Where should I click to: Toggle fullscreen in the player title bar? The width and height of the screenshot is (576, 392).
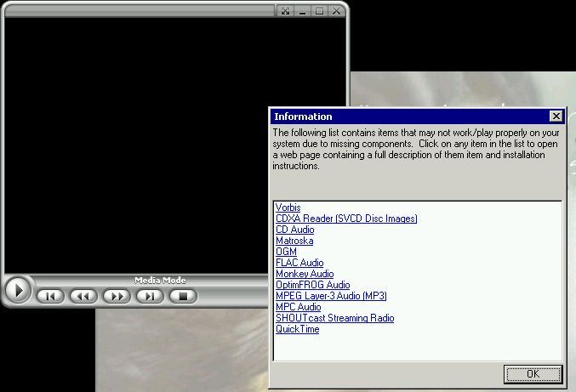tap(286, 11)
